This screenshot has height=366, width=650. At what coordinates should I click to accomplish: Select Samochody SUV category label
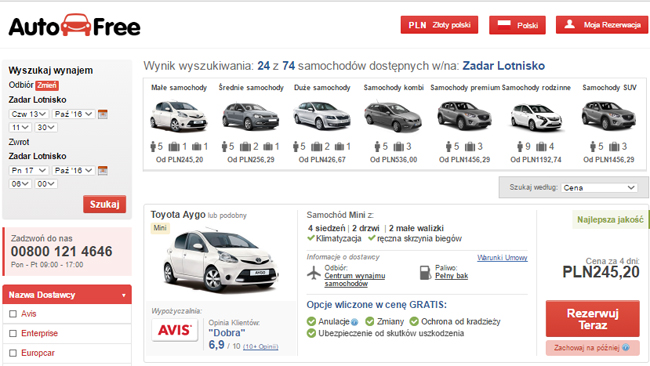coord(609,88)
